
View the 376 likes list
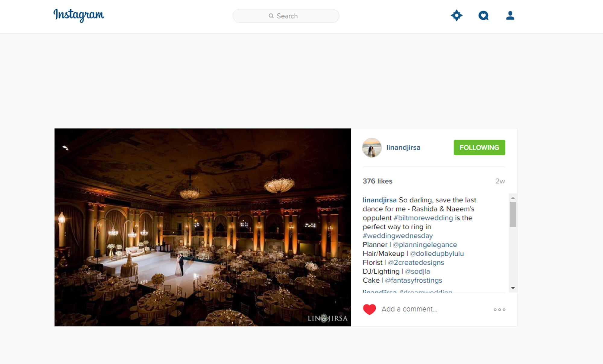click(377, 181)
